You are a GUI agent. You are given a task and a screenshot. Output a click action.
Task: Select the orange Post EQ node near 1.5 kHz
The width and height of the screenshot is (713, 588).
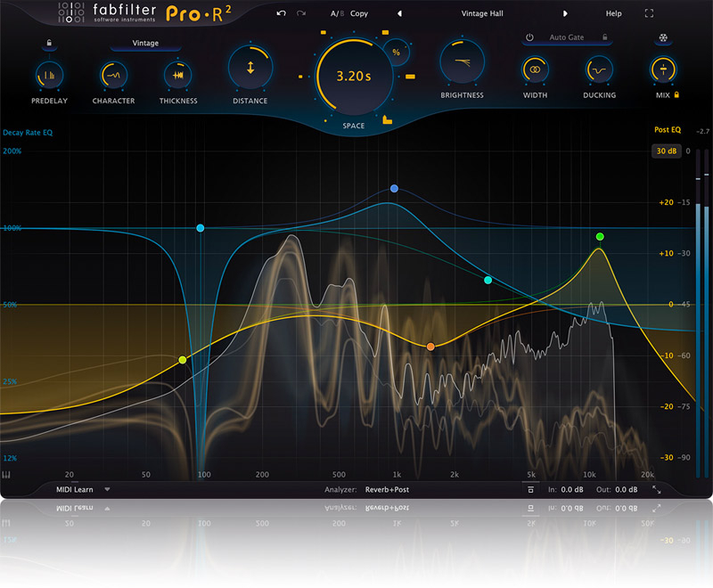point(430,347)
